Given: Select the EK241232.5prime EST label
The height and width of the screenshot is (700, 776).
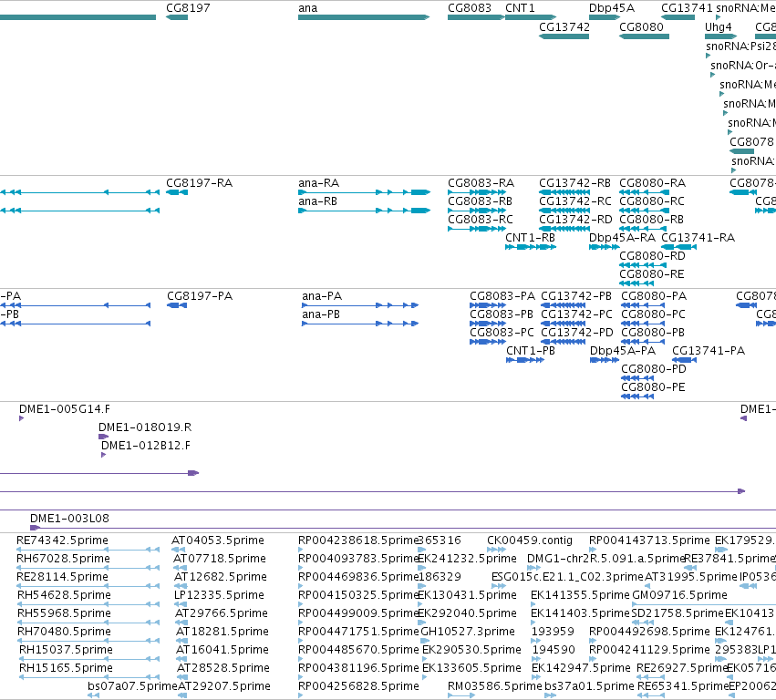Looking at the screenshot, I should (468, 559).
